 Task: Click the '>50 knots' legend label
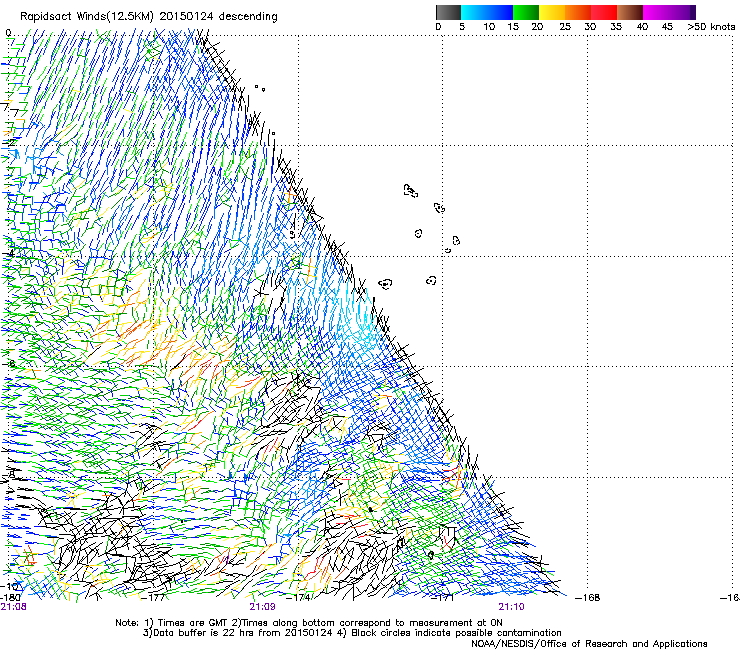[x=711, y=27]
